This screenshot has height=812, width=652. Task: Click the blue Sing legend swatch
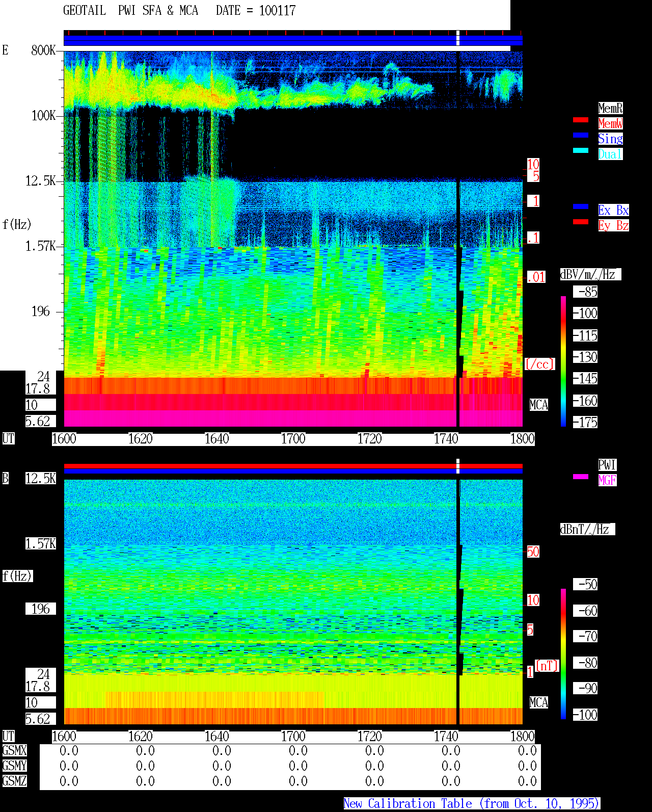[581, 135]
